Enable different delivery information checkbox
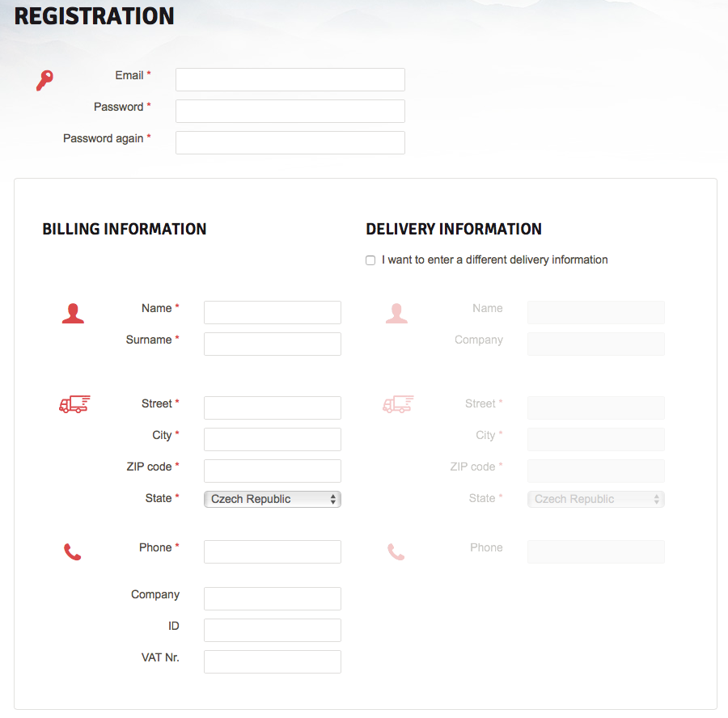 [370, 260]
